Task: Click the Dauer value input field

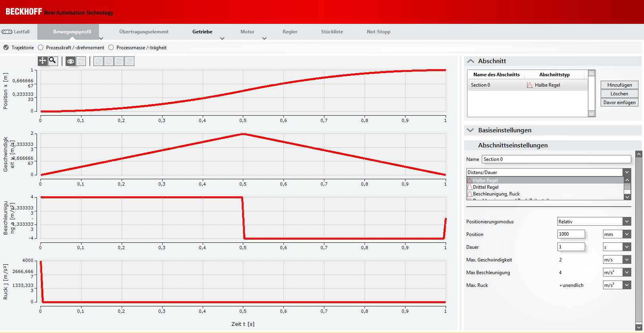Action: click(x=571, y=247)
